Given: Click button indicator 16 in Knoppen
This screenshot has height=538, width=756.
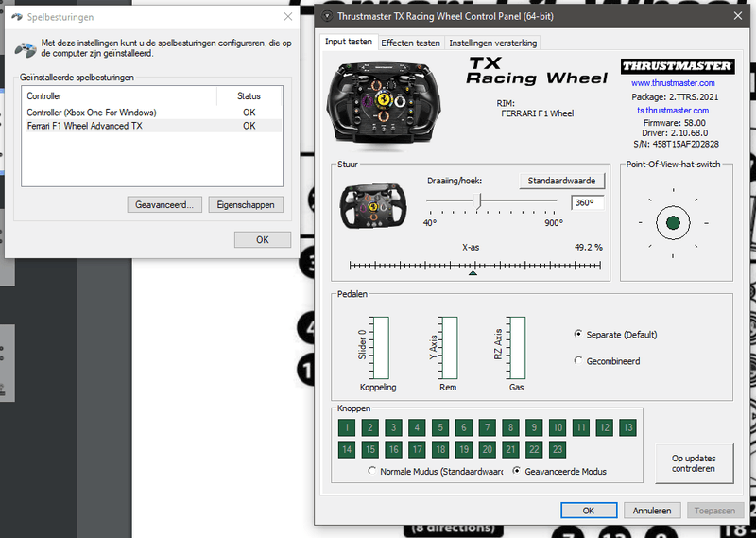Looking at the screenshot, I should [x=393, y=450].
